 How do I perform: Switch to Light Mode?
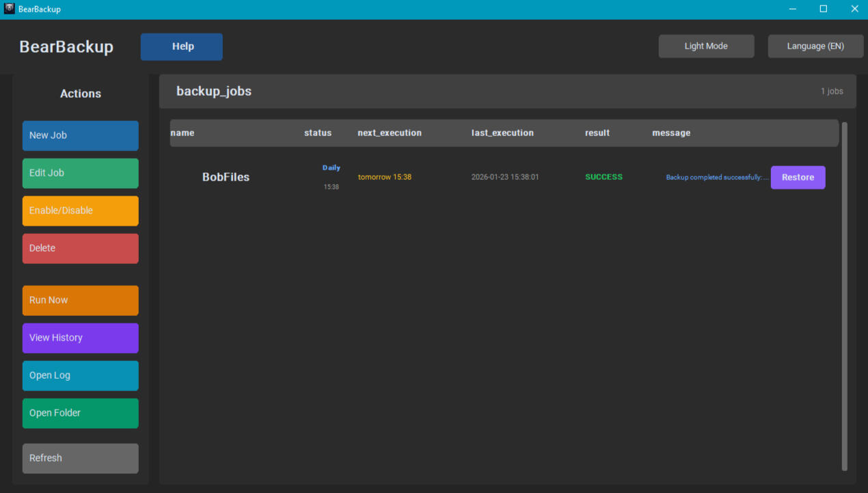coord(706,46)
